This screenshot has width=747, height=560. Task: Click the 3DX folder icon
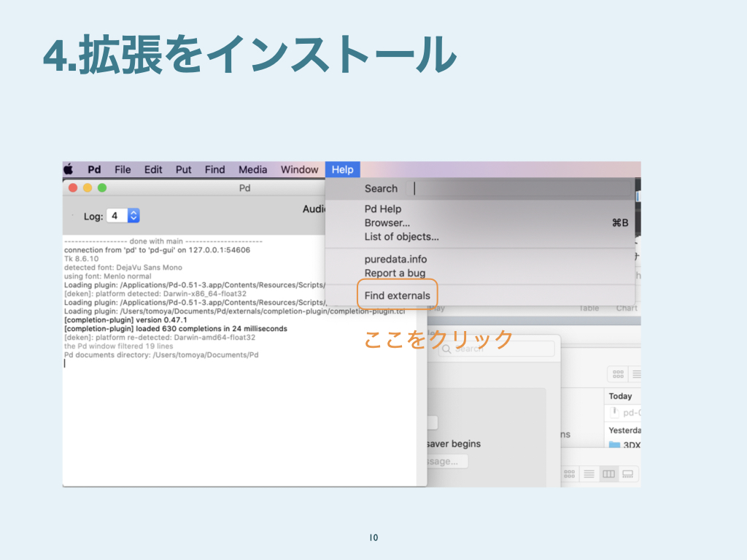coord(615,445)
